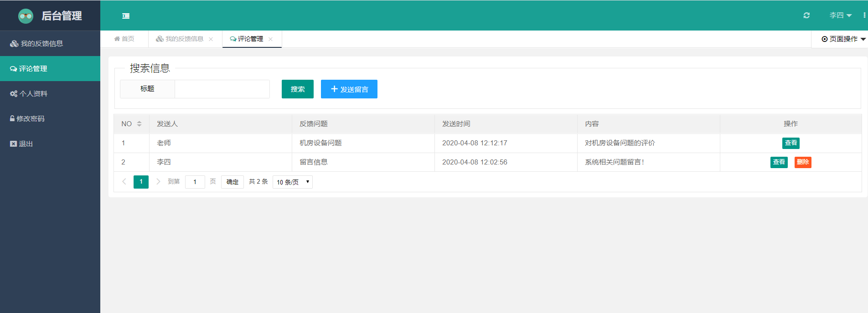868x313 pixels.
Task: Click the refresh icon in top bar
Action: pyautogui.click(x=806, y=15)
